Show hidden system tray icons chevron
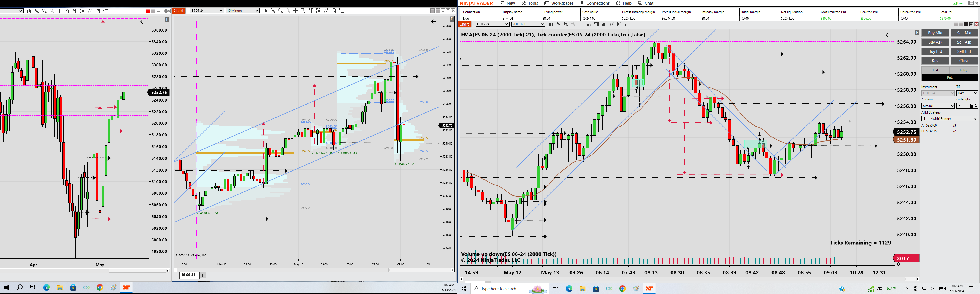The image size is (980, 294). tap(906, 289)
